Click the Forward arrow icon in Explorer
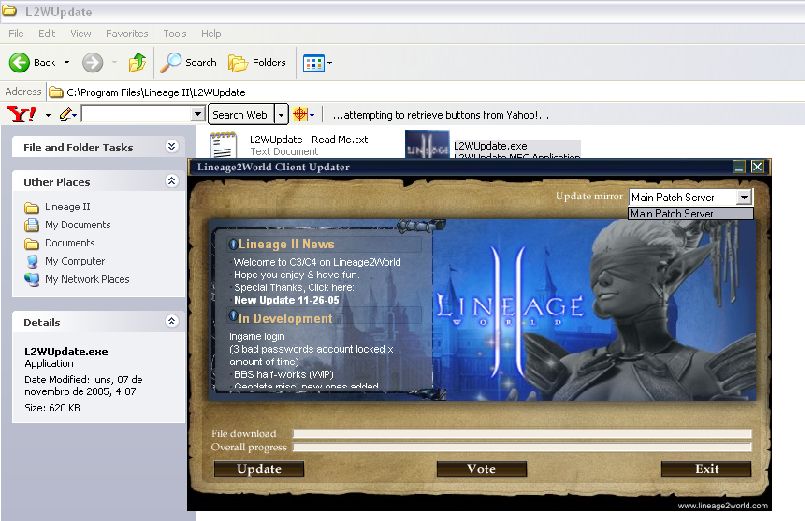Screen dimensions: 805x521 pos(92,63)
